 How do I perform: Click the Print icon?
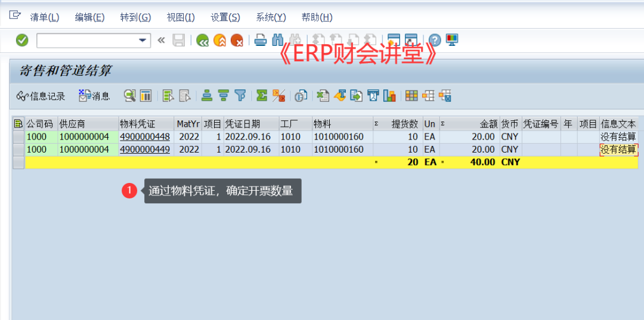(261, 41)
